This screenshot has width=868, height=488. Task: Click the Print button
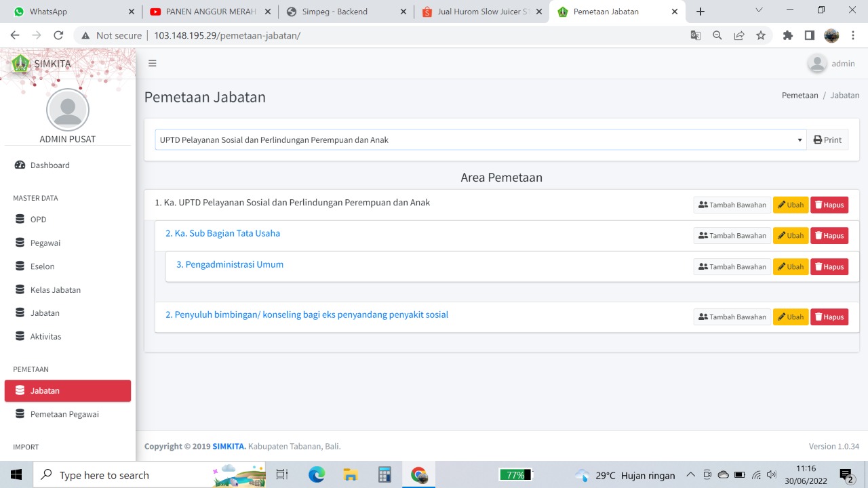[x=827, y=140]
